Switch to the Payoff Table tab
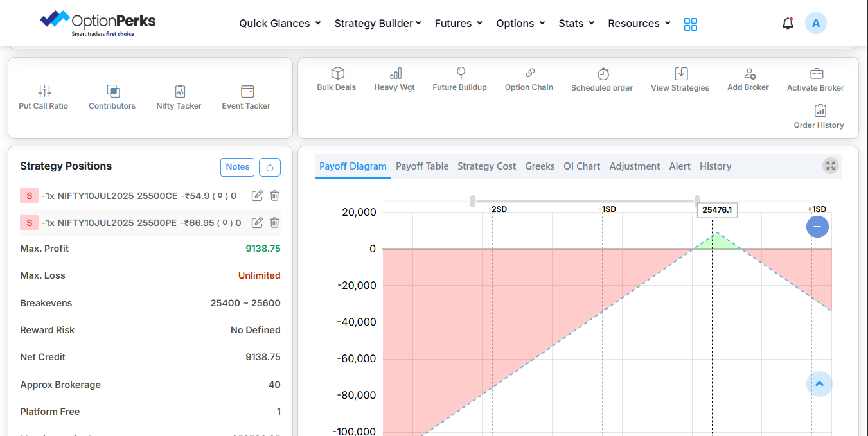Viewport: 868px width, 436px height. click(422, 166)
